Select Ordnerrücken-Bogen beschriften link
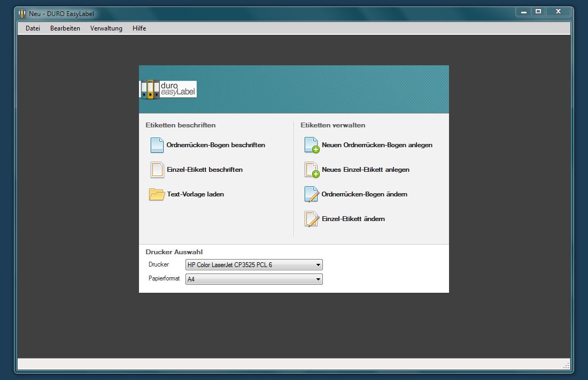The width and height of the screenshot is (588, 380). (215, 145)
